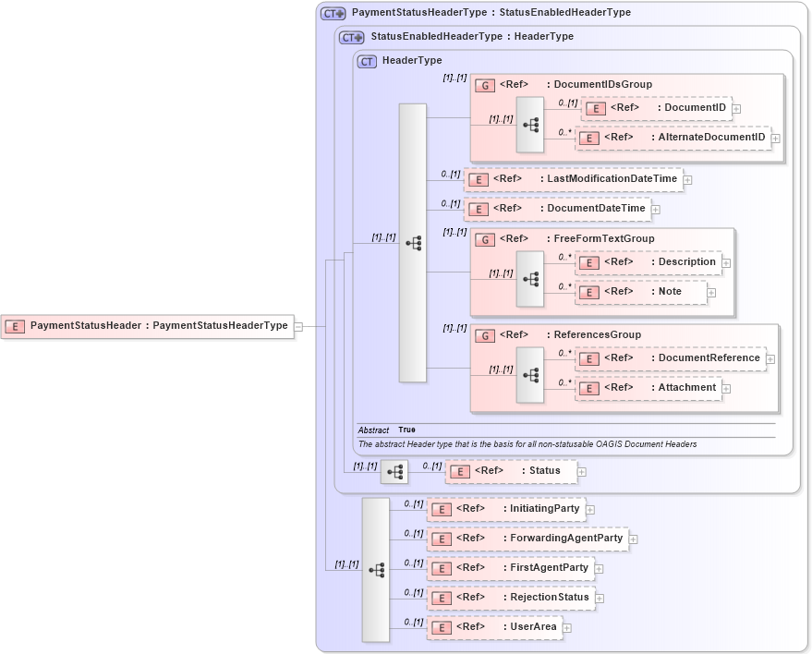Select the E icon for PaymentStatusHeader element
Viewport: 812px width, 654px height.
pyautogui.click(x=14, y=326)
